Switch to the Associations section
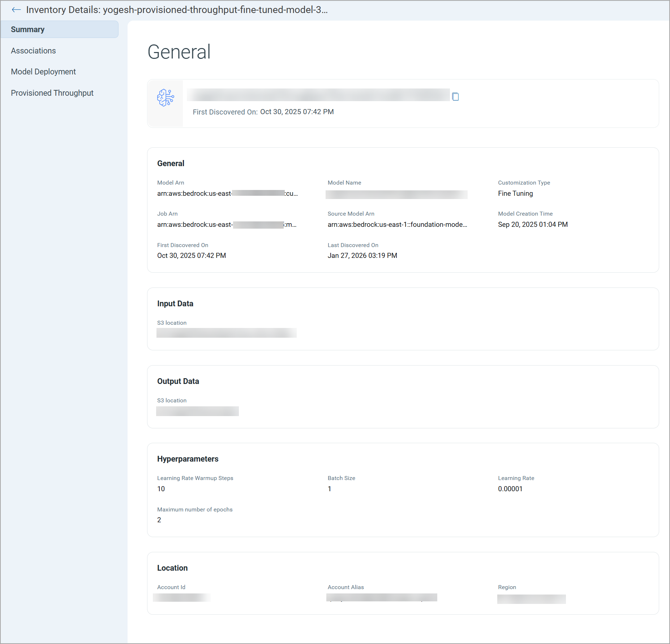Image resolution: width=670 pixels, height=644 pixels. (33, 51)
